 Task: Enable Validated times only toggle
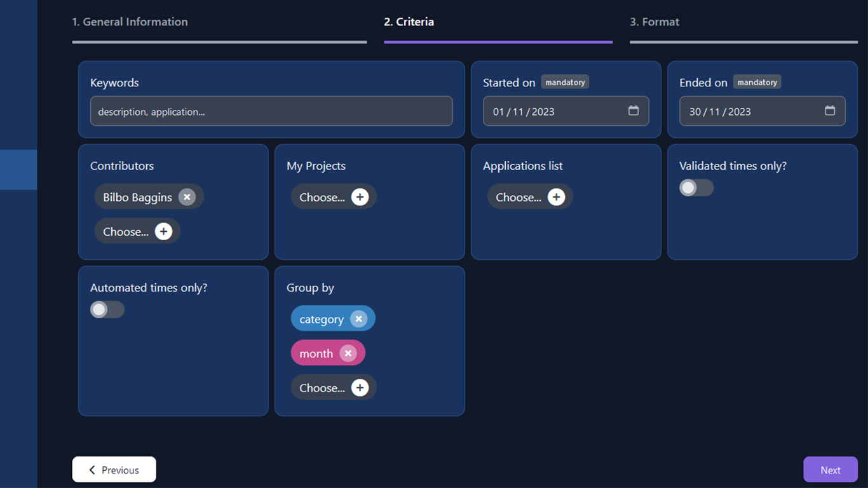[x=696, y=188]
